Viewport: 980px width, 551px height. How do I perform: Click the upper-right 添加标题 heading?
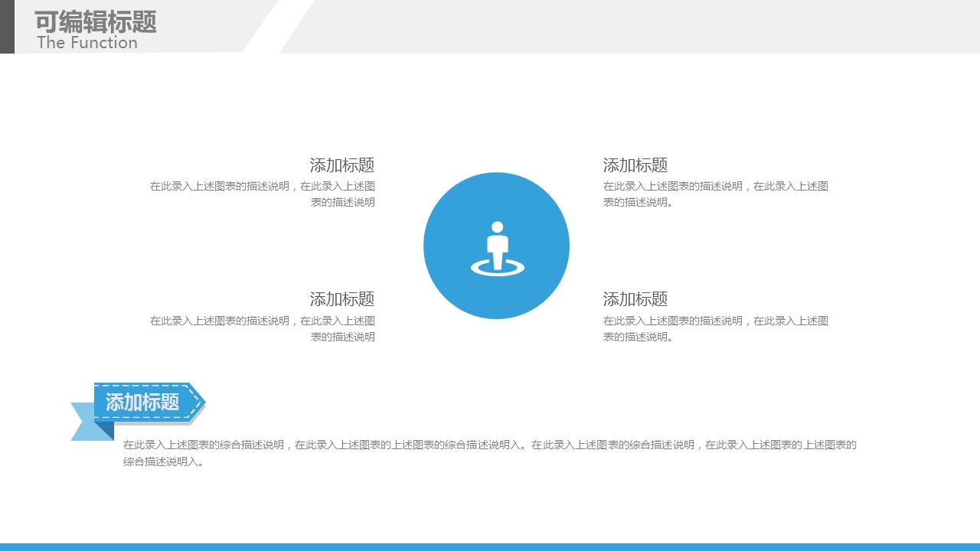[x=635, y=165]
